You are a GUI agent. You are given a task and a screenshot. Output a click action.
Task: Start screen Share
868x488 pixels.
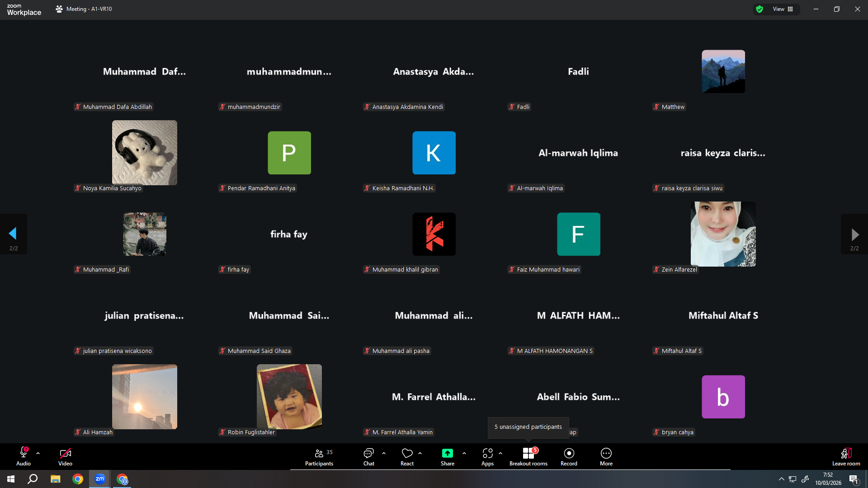point(447,457)
